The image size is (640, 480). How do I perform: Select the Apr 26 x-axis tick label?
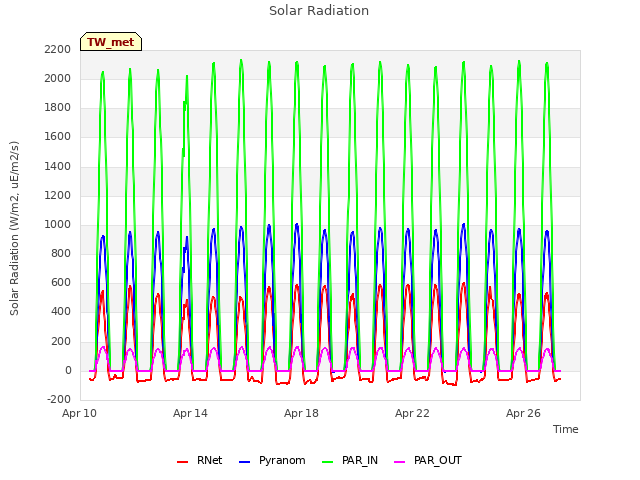point(523,413)
